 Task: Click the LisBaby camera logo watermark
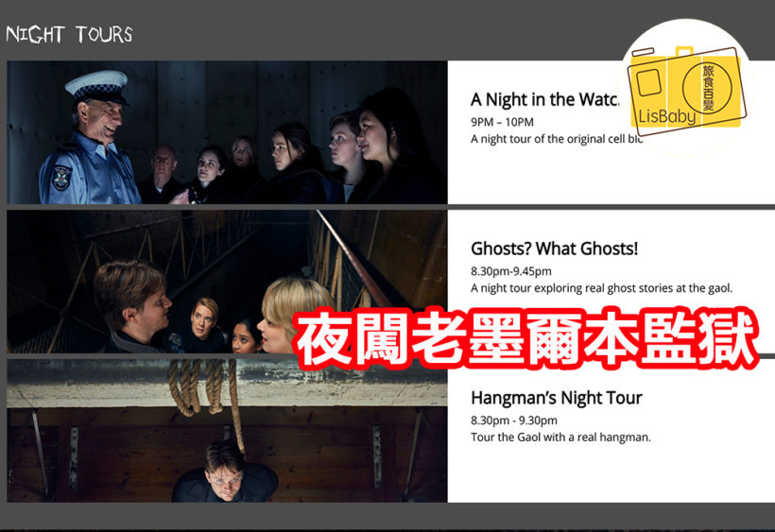tap(687, 89)
